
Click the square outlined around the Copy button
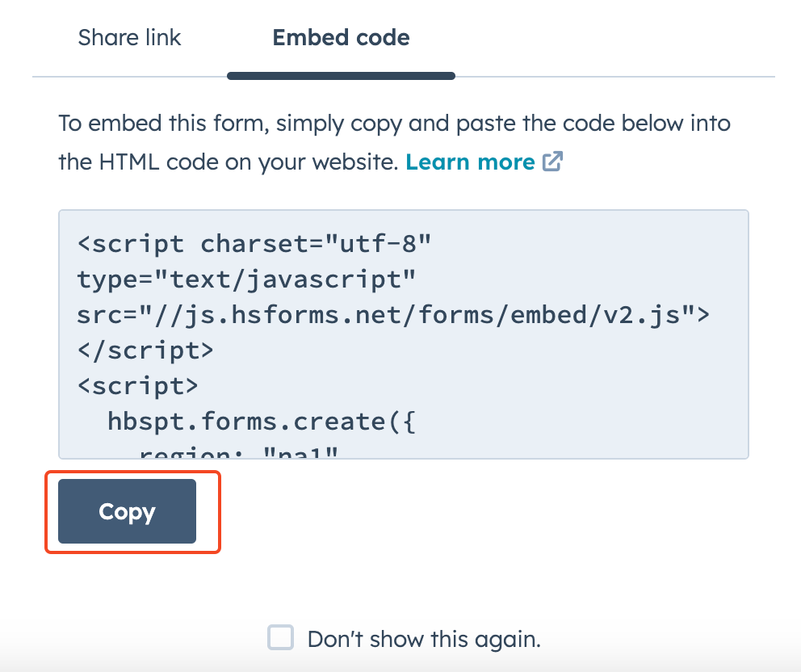[132, 512]
